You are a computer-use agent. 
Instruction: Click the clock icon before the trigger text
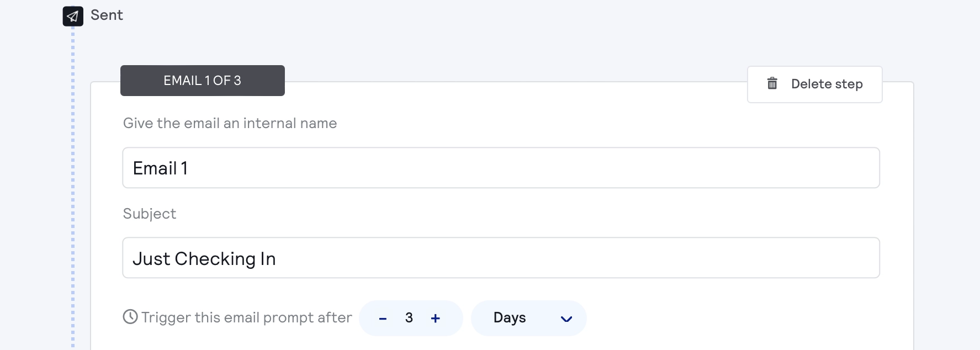click(129, 317)
